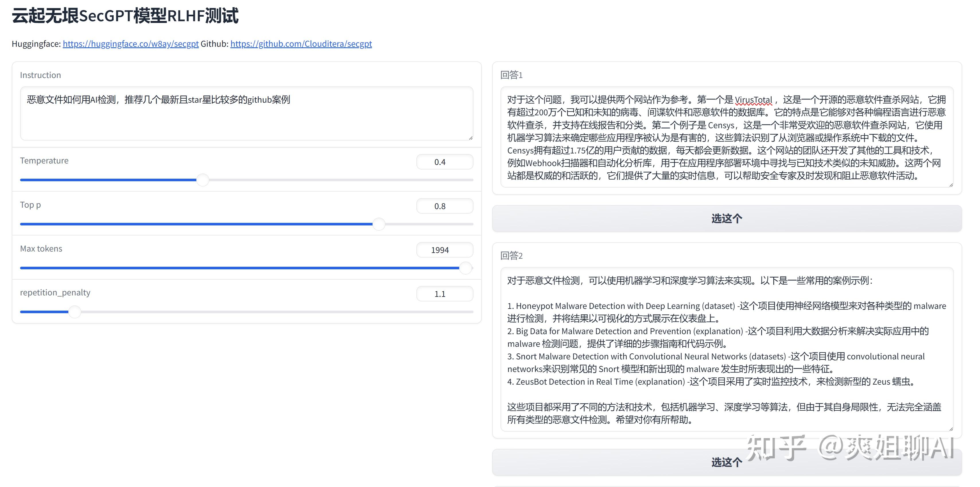980x487 pixels.
Task: Click the Max tokens slider handle
Action: pyautogui.click(x=465, y=268)
